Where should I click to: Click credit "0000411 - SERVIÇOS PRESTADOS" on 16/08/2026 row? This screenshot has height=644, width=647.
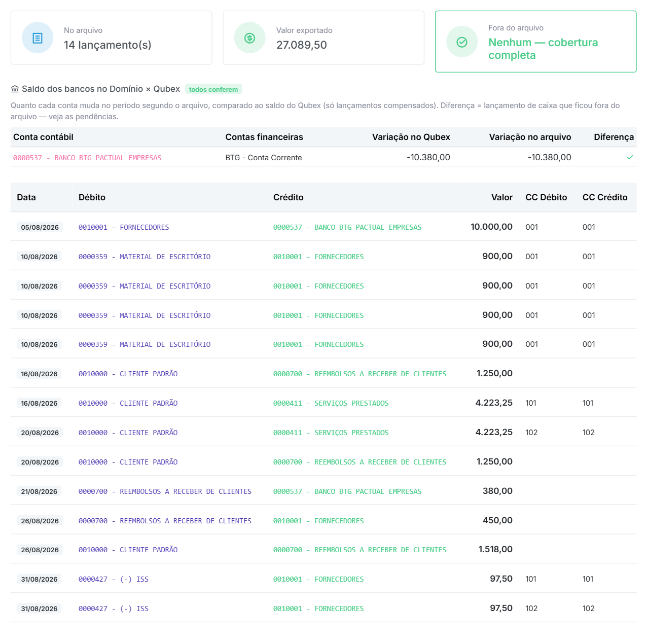(331, 403)
